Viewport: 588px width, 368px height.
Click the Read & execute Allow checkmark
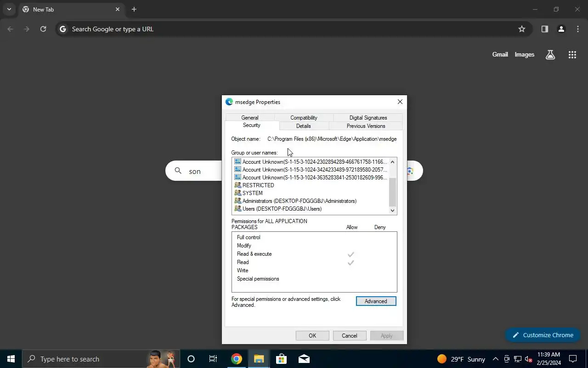(351, 254)
